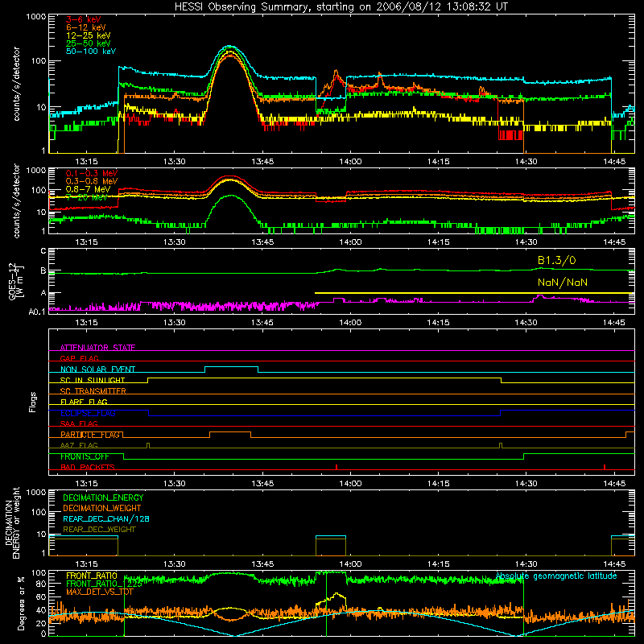The height and width of the screenshot is (644, 644).
Task: Select the 3-6 keV legend label
Action: [x=84, y=19]
